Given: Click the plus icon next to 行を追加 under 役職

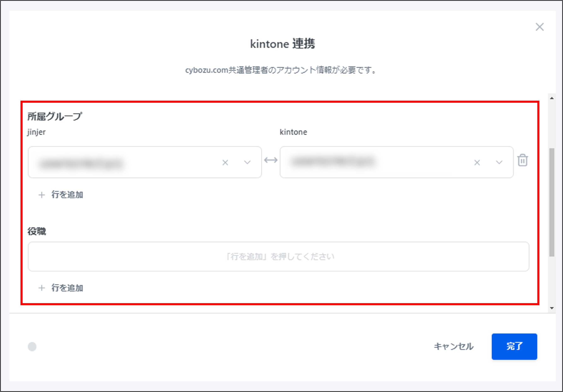Looking at the screenshot, I should pyautogui.click(x=42, y=288).
